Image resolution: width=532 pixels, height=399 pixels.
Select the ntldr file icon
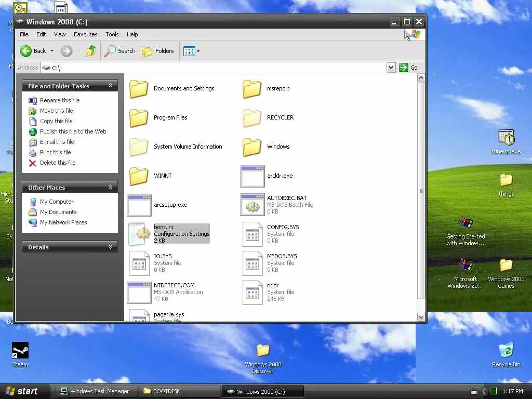point(252,292)
